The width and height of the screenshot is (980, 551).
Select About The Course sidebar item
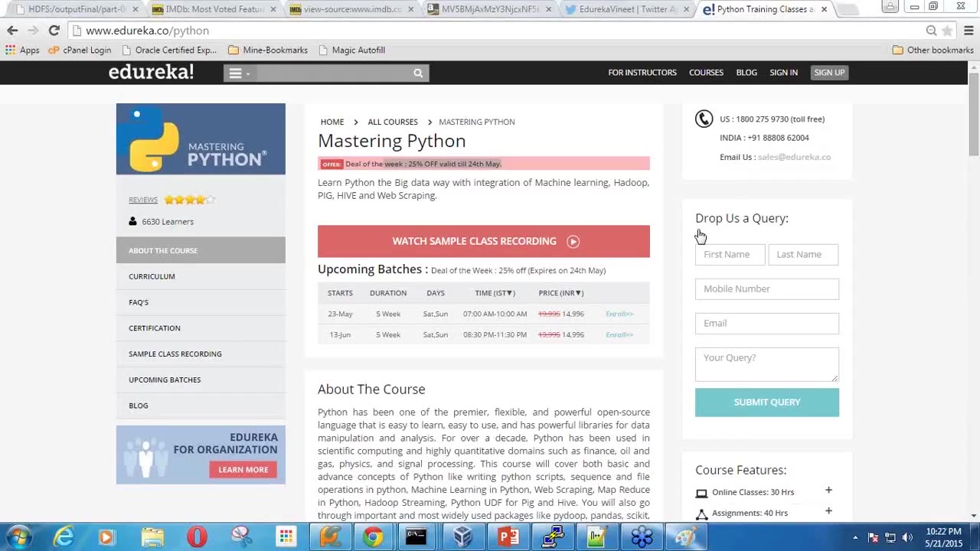tap(201, 250)
